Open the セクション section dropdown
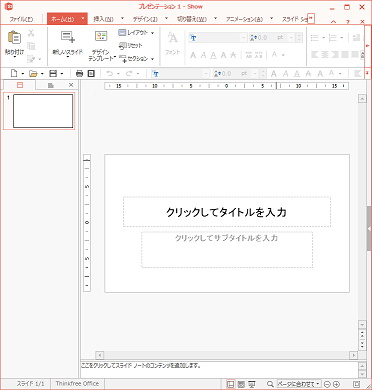The height and width of the screenshot is (390, 372). [x=136, y=59]
